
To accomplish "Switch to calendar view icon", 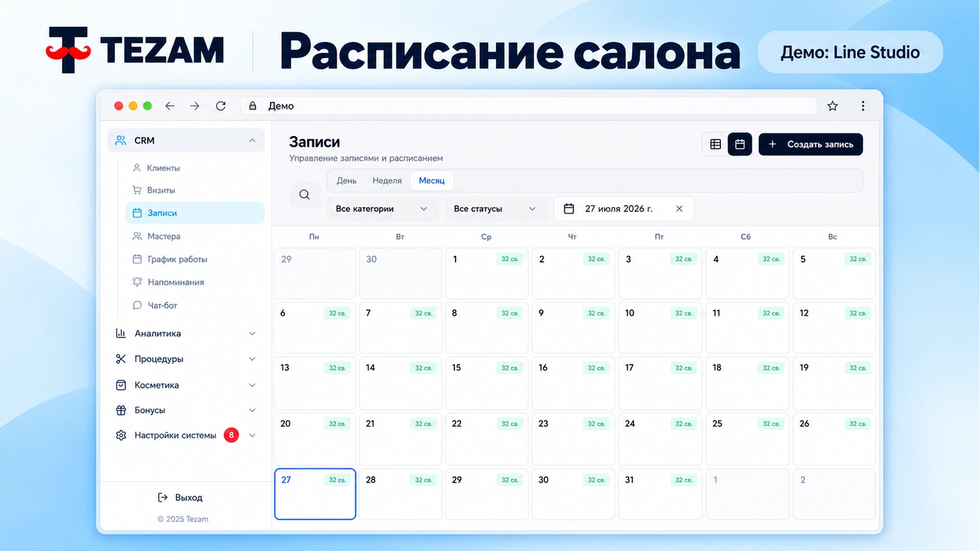I will (x=740, y=144).
